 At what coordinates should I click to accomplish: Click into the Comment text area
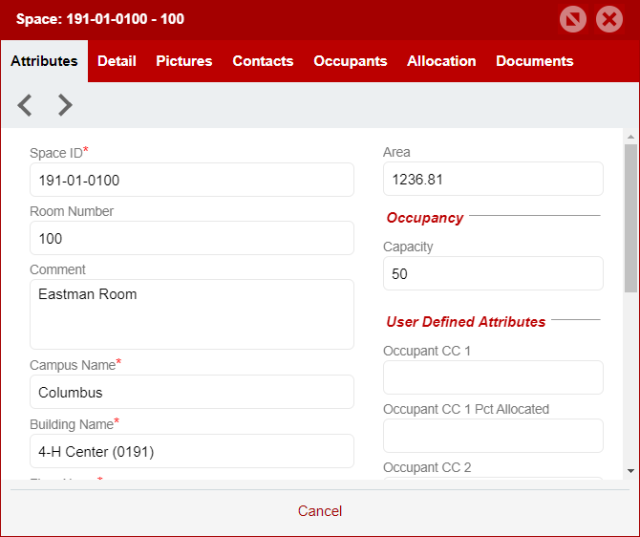tap(191, 314)
